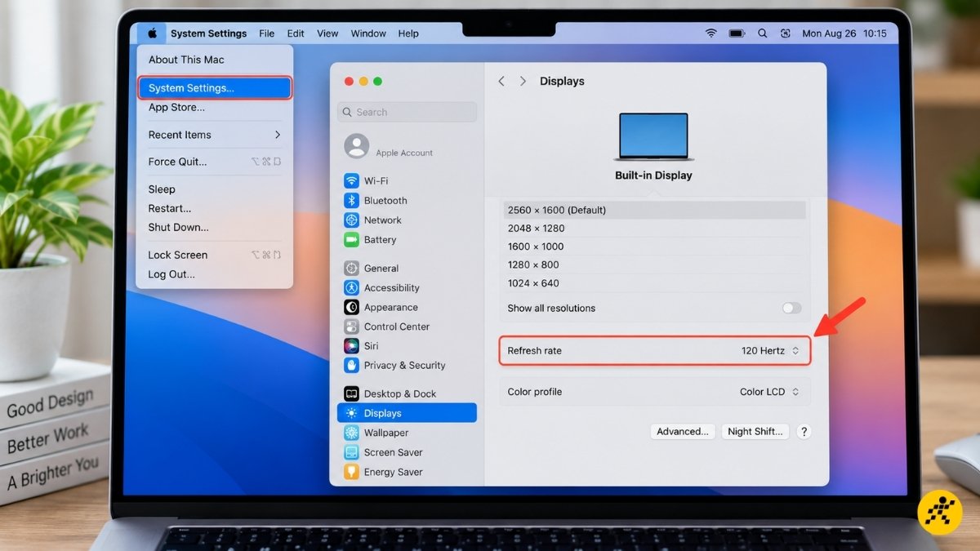The width and height of the screenshot is (980, 551).
Task: Click the Appearance sidebar icon
Action: point(351,307)
